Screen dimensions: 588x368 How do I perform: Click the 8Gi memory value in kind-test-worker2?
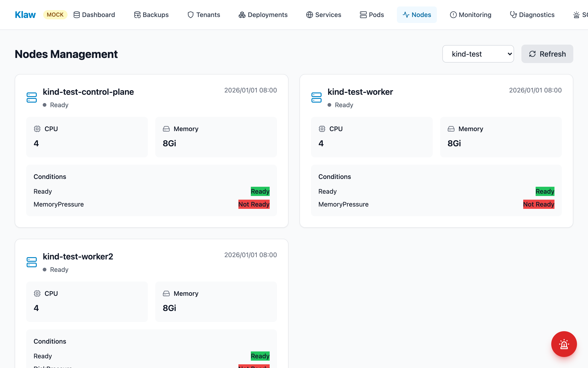[x=169, y=308]
